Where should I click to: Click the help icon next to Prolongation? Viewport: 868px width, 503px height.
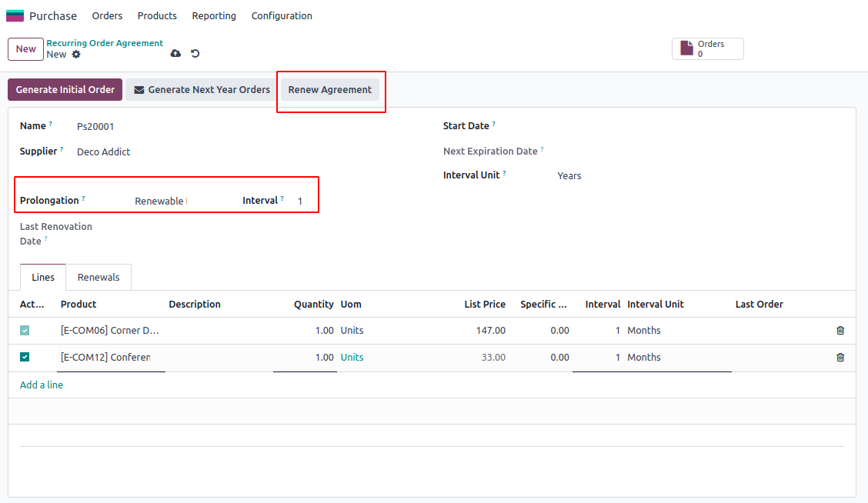83,198
